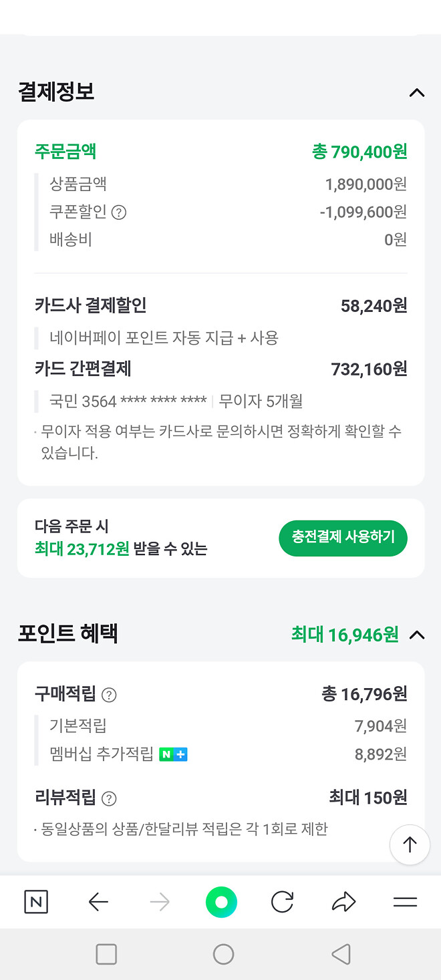
Task: Navigate back with the back arrow
Action: coord(99,902)
